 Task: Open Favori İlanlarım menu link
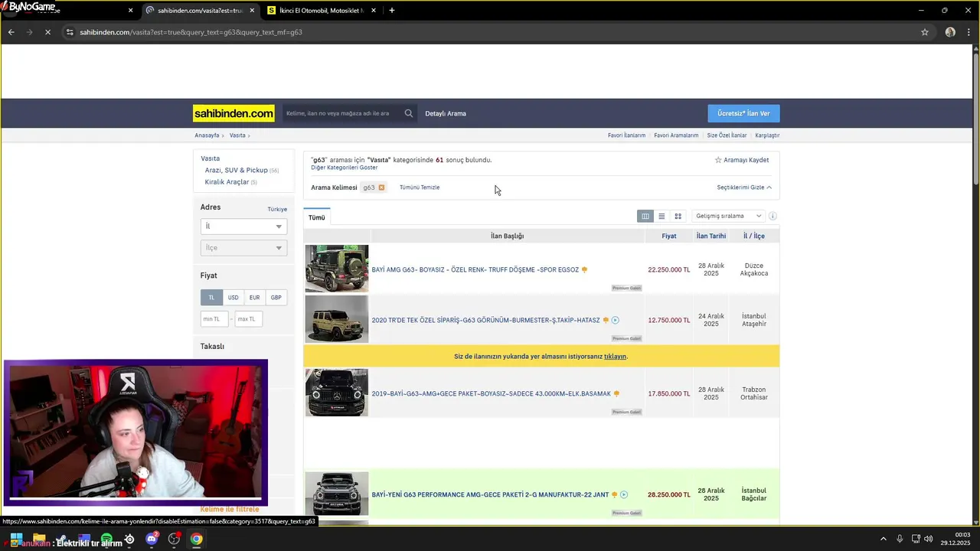pyautogui.click(x=626, y=135)
